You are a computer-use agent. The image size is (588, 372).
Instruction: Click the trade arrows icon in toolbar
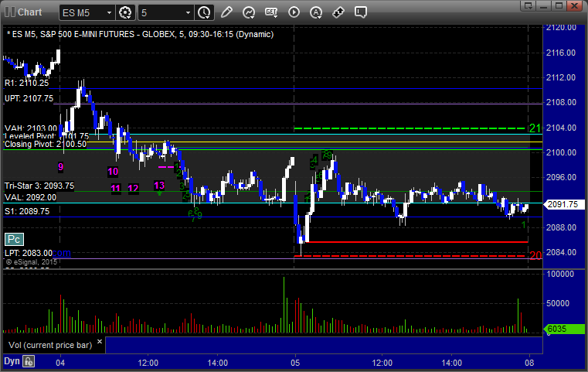point(338,12)
